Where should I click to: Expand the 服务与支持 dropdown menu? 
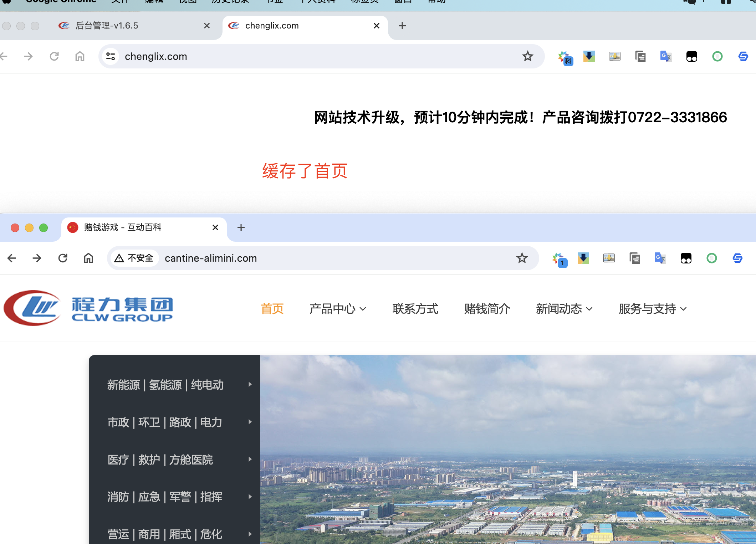[652, 309]
